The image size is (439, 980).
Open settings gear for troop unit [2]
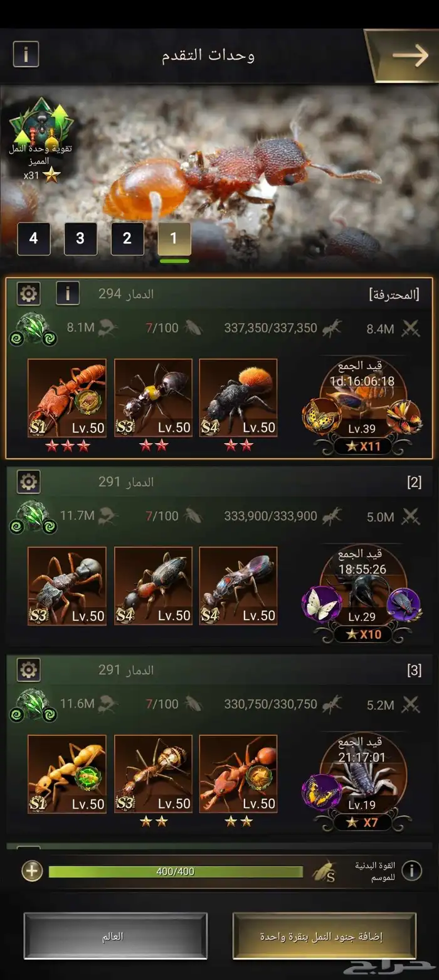click(x=28, y=482)
